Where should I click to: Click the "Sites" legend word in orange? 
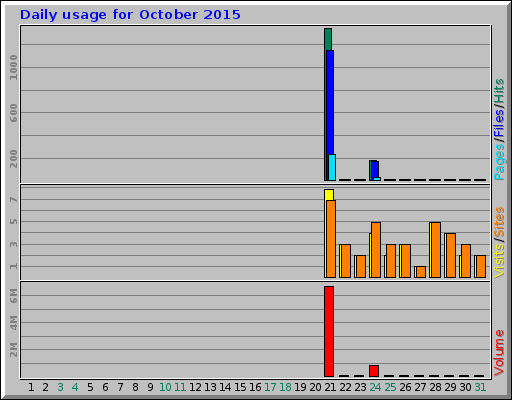[x=499, y=222]
